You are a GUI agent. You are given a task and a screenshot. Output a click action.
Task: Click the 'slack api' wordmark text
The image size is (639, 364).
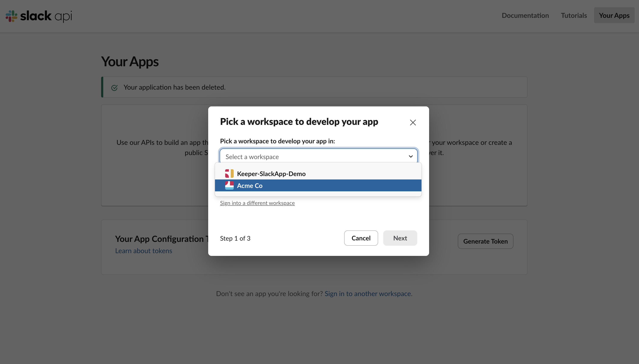tap(46, 16)
